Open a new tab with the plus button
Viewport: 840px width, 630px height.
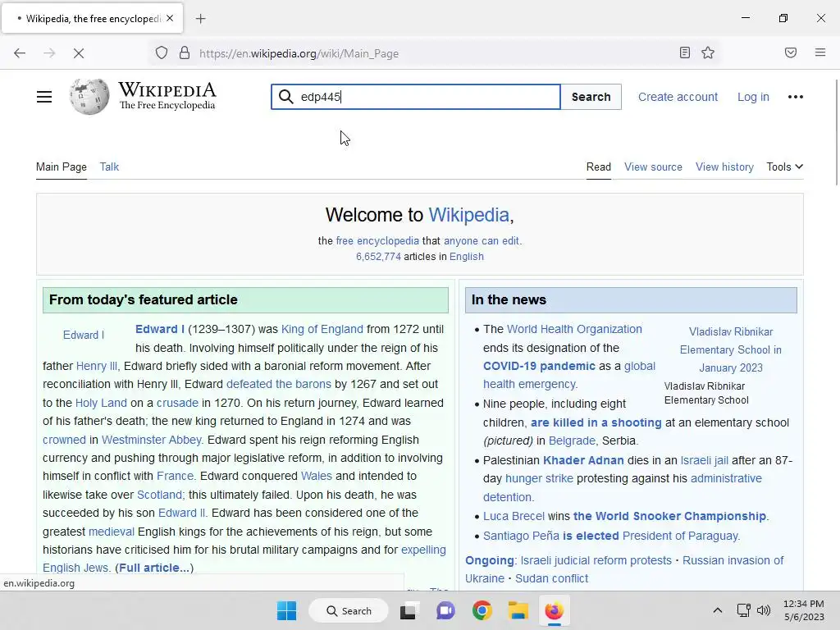pos(200,19)
